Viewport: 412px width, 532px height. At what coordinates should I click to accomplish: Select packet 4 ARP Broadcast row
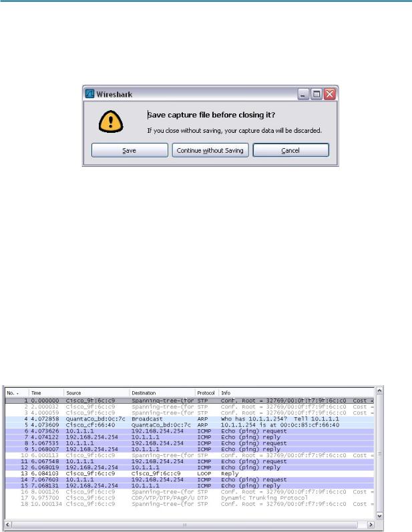pos(190,419)
